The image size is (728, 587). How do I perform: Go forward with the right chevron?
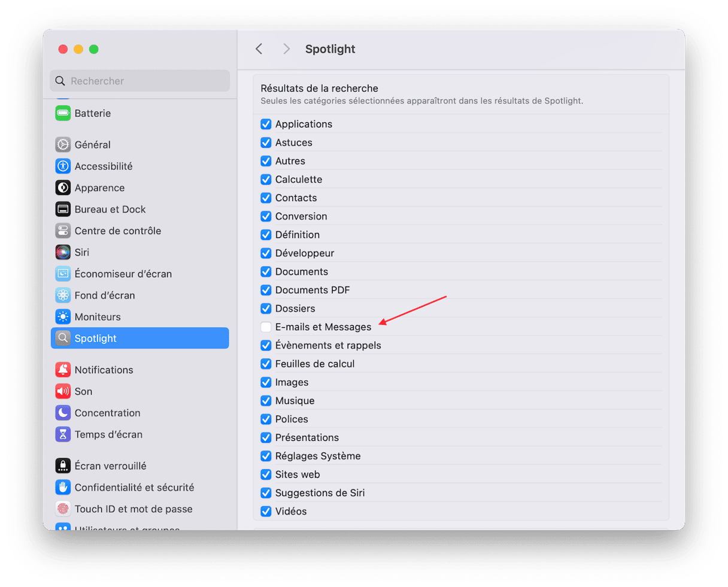tap(286, 49)
